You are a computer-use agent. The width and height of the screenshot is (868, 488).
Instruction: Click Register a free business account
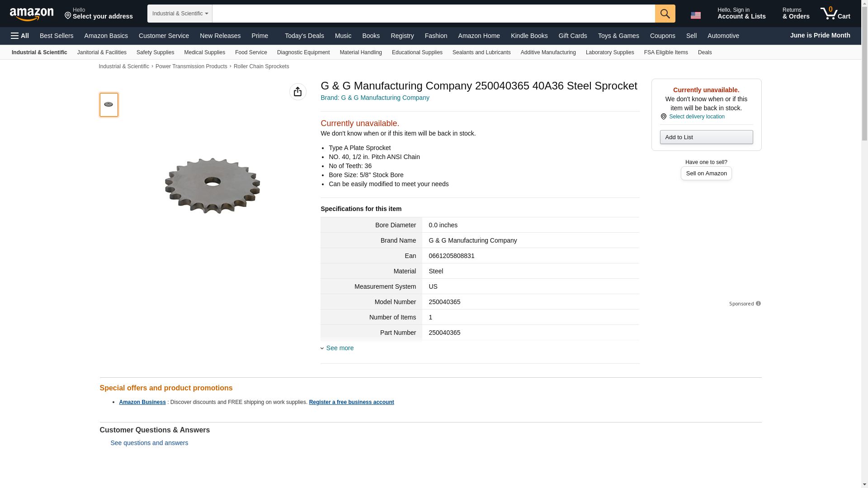click(351, 402)
